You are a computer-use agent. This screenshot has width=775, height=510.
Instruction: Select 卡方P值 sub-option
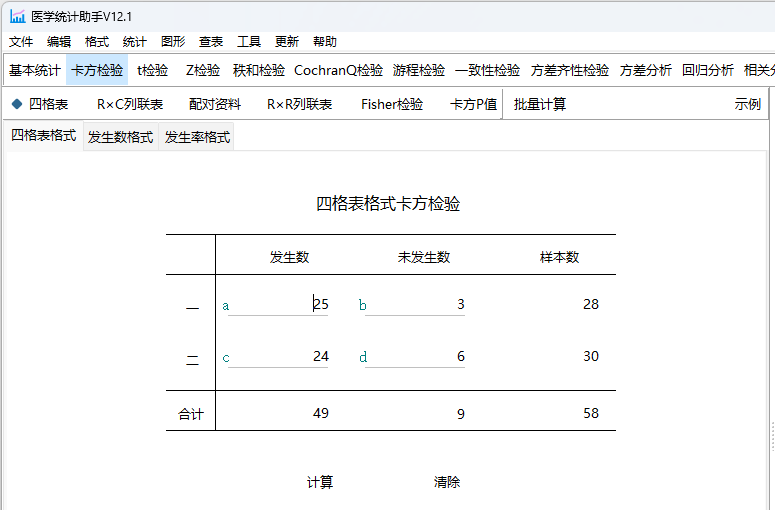[x=474, y=104]
